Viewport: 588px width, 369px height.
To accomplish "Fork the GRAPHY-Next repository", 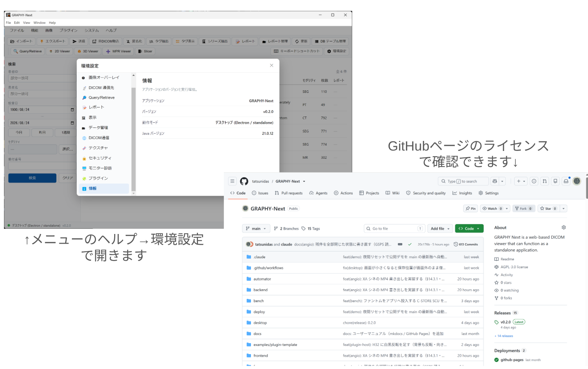I will (523, 208).
